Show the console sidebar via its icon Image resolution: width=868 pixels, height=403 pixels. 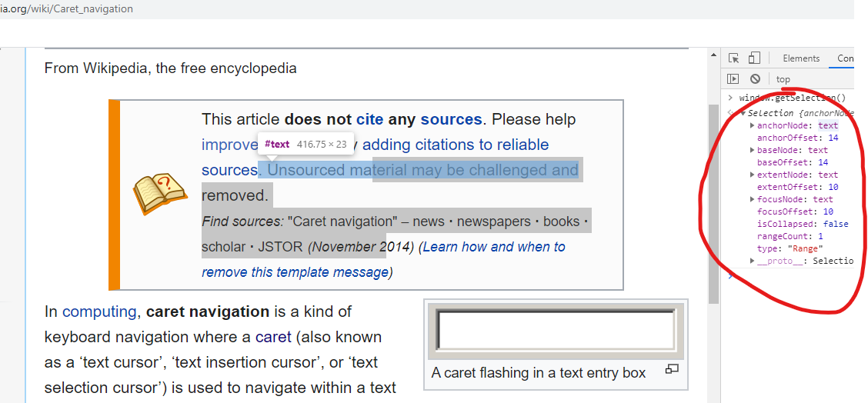(733, 78)
